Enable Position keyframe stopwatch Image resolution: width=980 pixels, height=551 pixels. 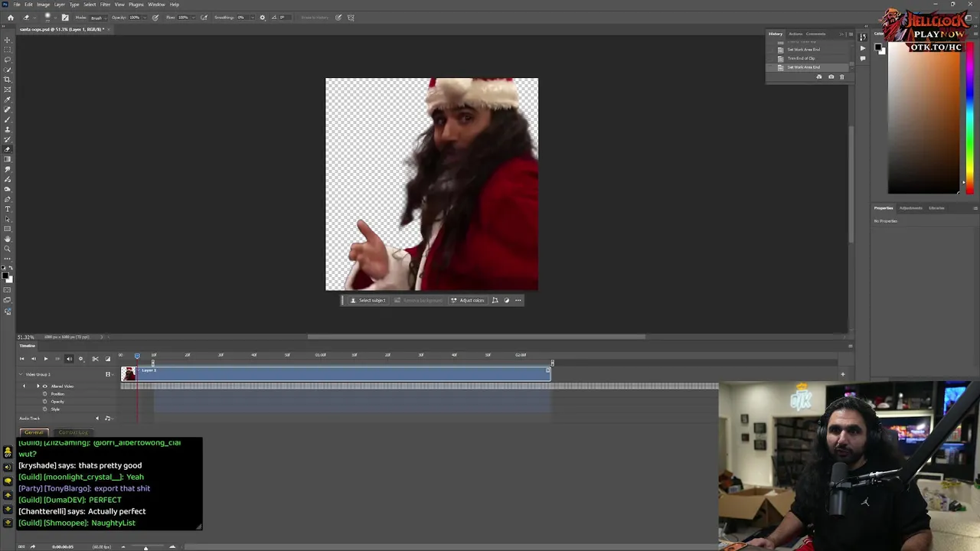(45, 394)
